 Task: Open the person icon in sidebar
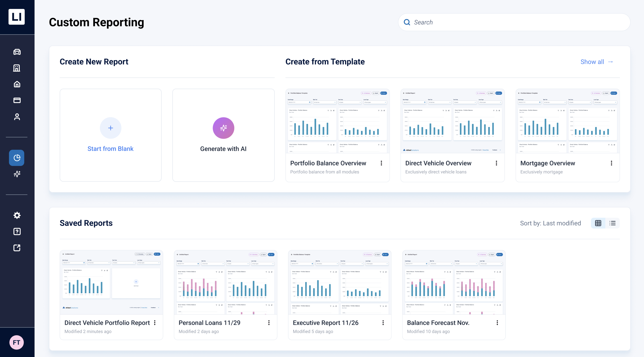point(17,117)
